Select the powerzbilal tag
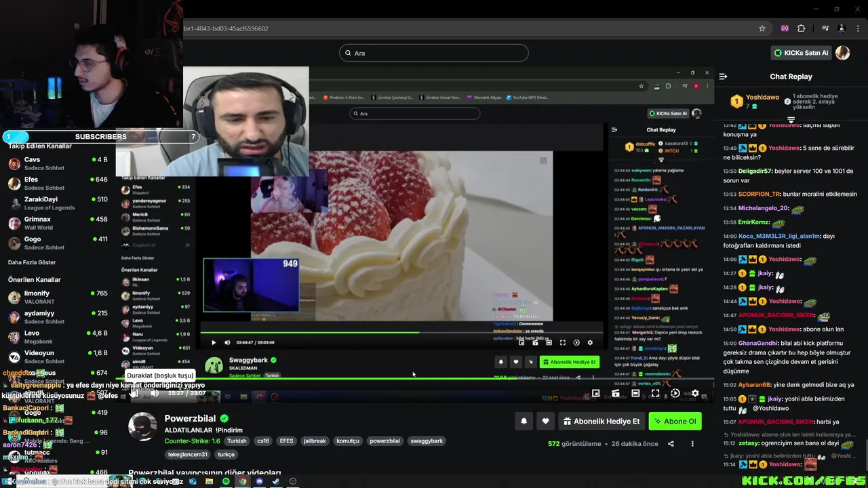 point(384,441)
